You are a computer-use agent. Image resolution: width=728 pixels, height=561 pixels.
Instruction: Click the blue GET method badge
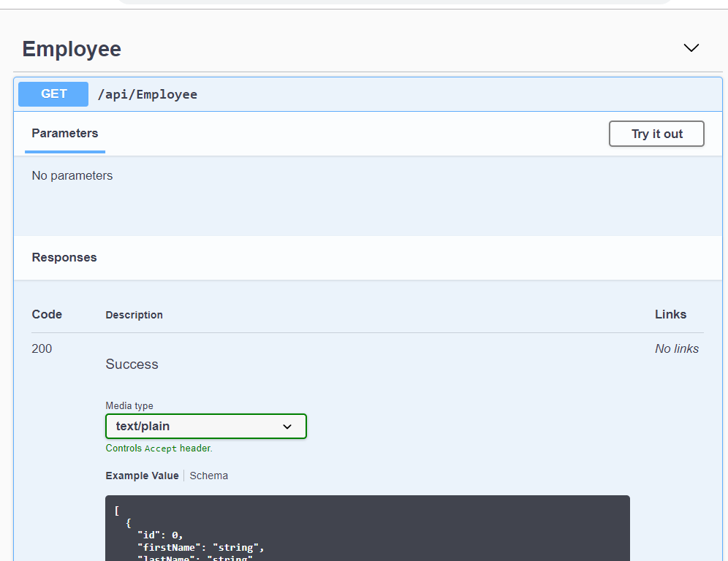click(x=53, y=94)
